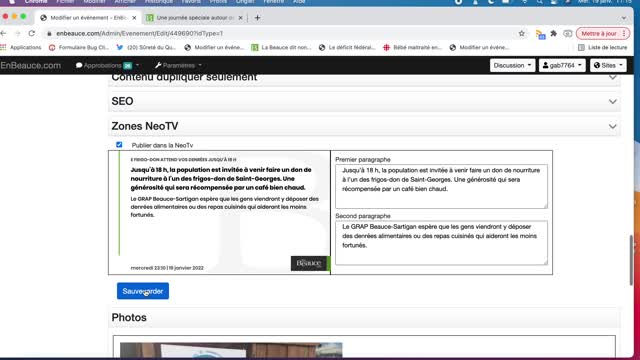The image size is (640, 360).
Task: Open a new browser tab
Action: tap(257, 18)
